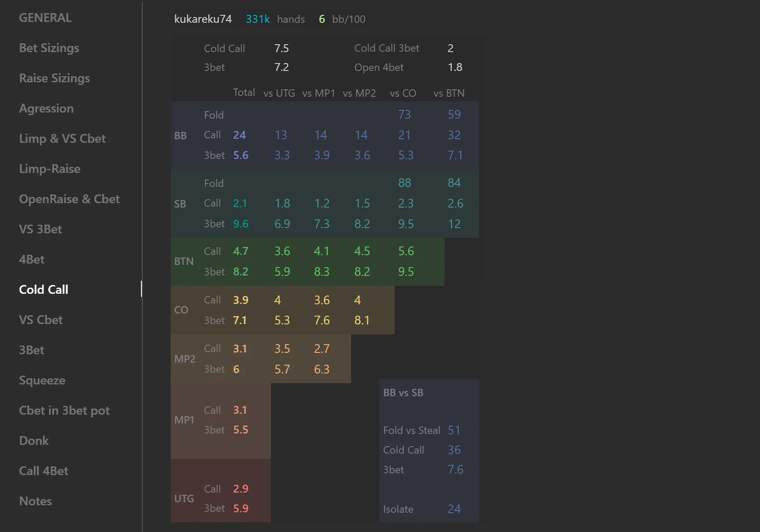Screen dimensions: 760x532
Task: Switch to Limp-Raise stats
Action: 49,169
